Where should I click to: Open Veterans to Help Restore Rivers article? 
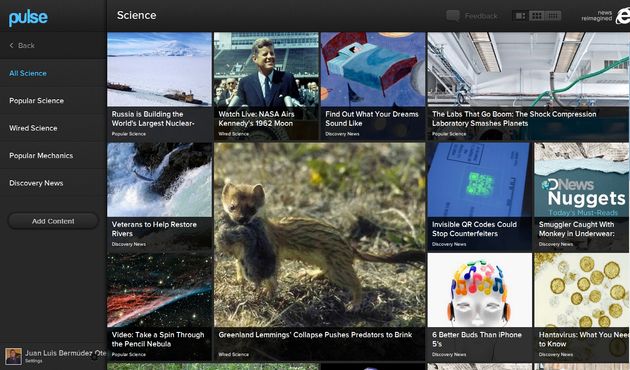click(160, 196)
